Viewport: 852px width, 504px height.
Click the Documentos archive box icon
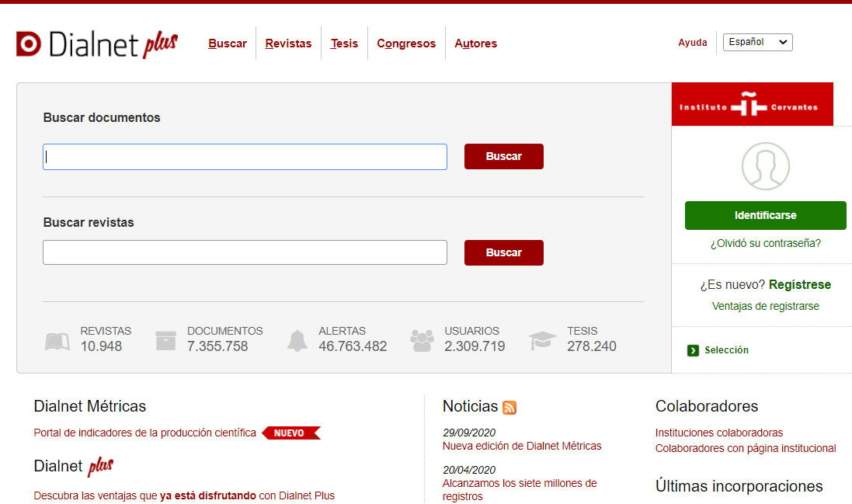coord(165,340)
